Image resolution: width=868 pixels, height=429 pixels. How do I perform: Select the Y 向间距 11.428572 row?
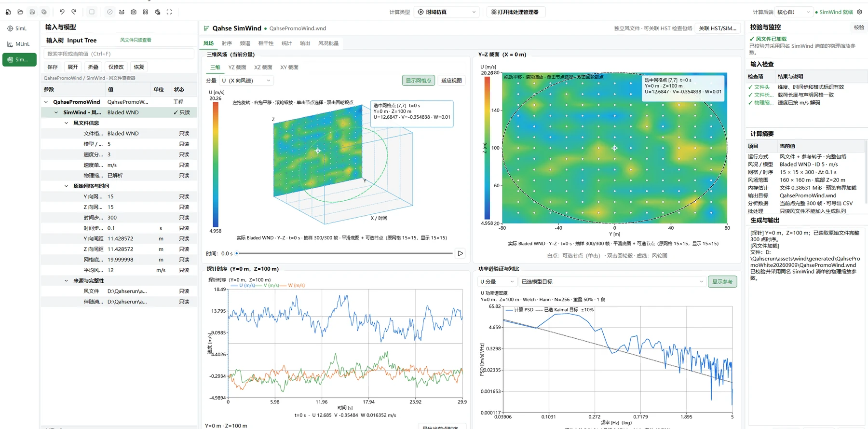pyautogui.click(x=119, y=239)
